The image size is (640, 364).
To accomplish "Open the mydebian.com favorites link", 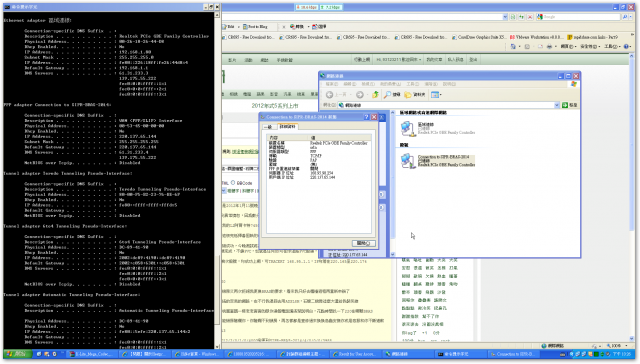I will [x=592, y=37].
